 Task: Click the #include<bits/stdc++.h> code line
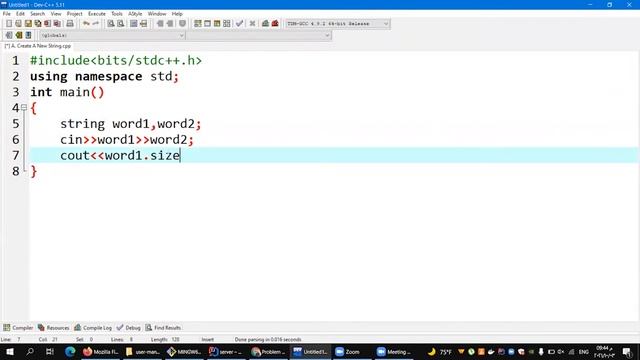pyautogui.click(x=116, y=60)
